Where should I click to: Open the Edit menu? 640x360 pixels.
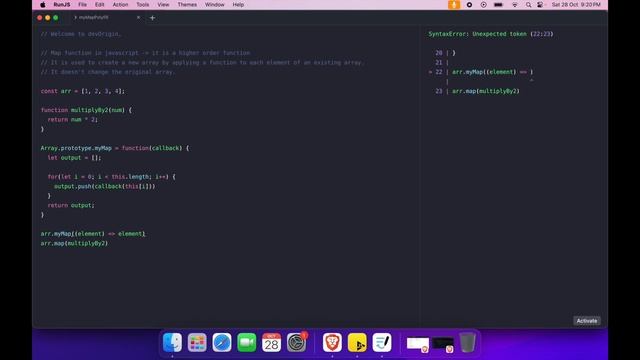coord(100,5)
